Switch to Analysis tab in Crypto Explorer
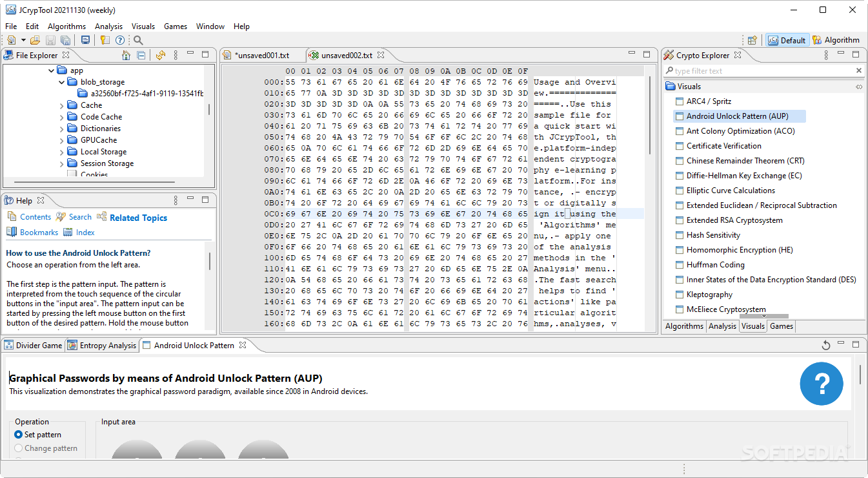 point(722,326)
